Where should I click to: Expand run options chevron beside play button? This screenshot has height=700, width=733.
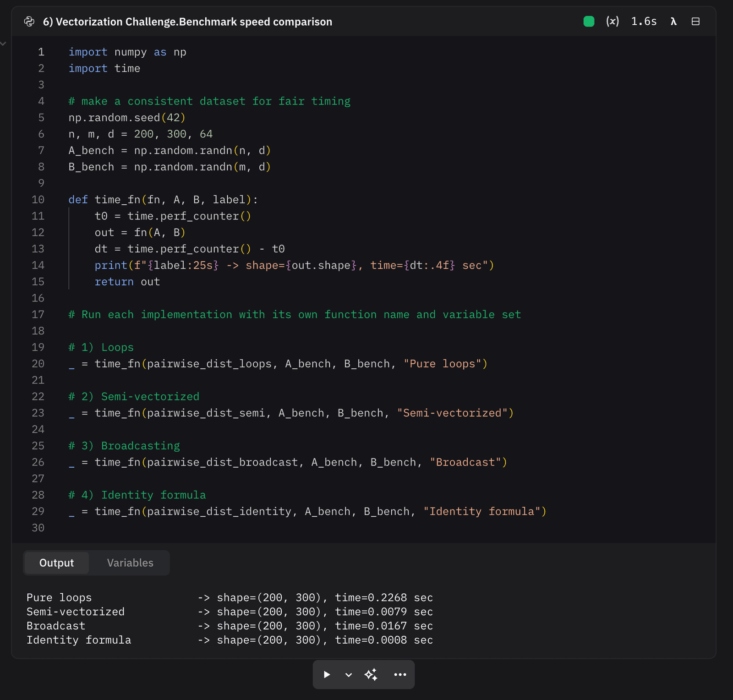pyautogui.click(x=349, y=674)
